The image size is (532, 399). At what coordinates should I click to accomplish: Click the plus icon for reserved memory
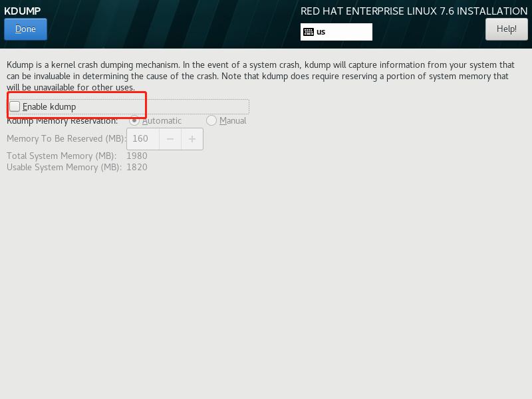[x=192, y=139]
